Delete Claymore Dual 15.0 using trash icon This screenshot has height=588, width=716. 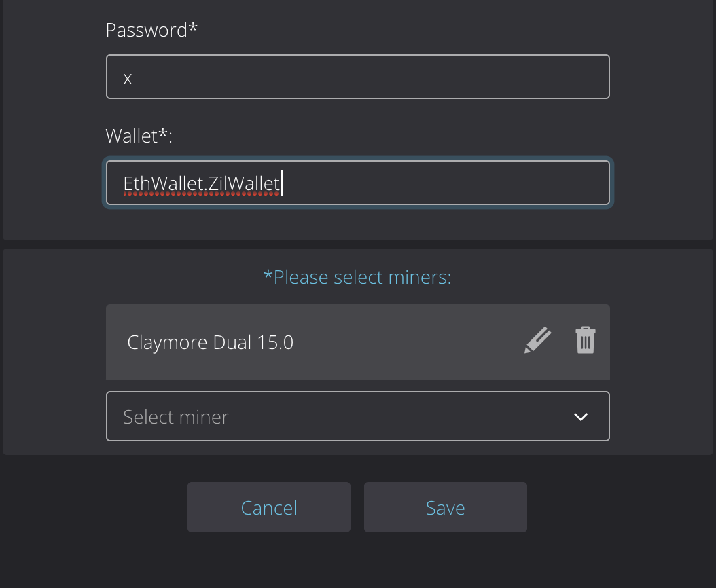click(586, 340)
